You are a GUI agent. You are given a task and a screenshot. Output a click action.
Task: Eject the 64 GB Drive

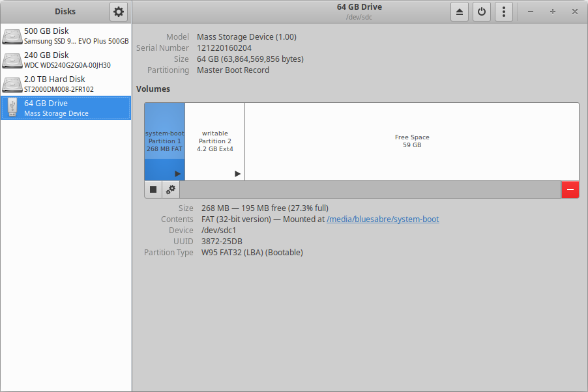460,11
